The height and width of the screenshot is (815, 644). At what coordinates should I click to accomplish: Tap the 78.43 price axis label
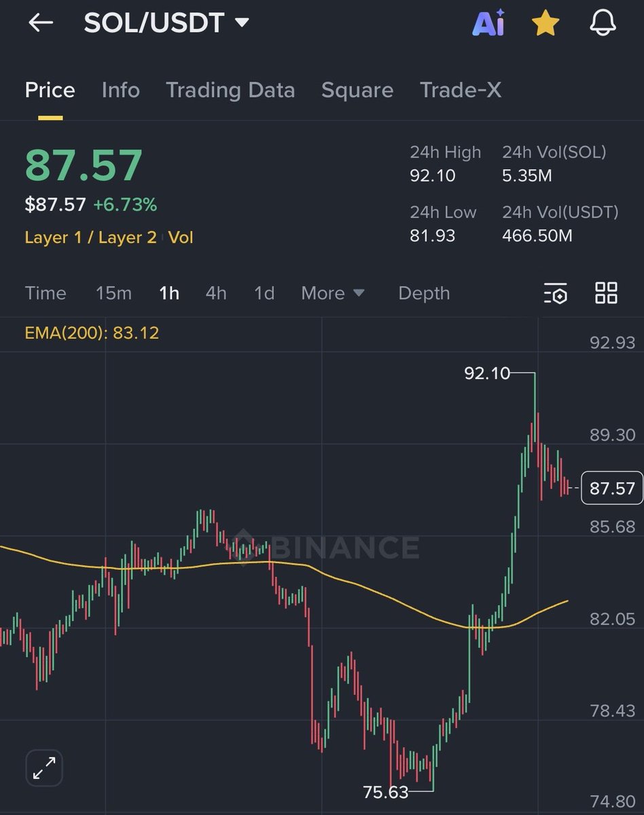click(x=612, y=711)
